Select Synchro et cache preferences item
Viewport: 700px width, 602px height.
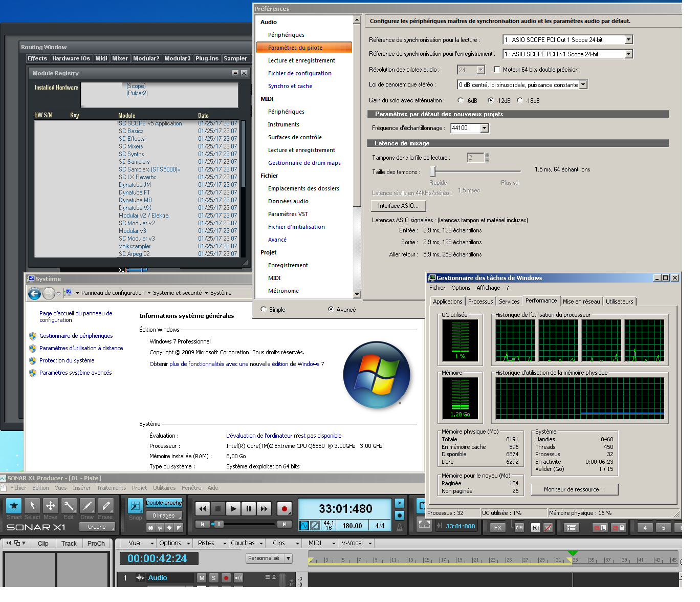click(290, 87)
